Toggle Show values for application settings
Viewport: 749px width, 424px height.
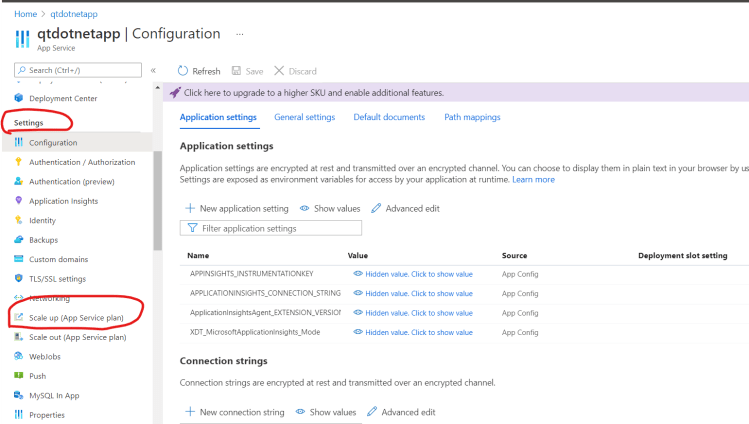330,209
